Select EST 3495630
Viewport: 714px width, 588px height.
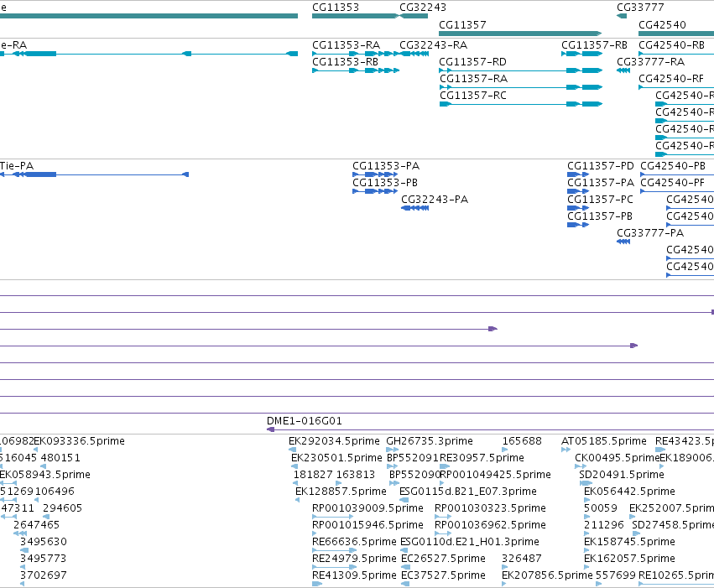click(44, 542)
